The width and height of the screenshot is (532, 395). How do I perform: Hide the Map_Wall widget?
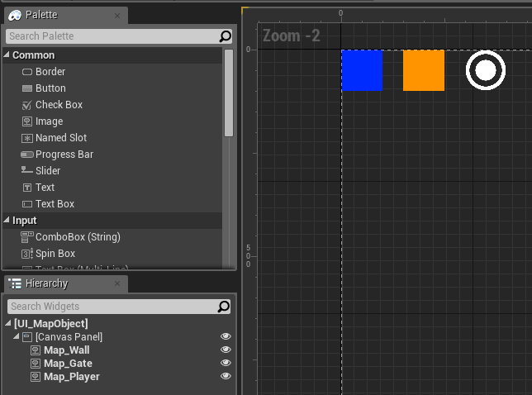(x=226, y=350)
